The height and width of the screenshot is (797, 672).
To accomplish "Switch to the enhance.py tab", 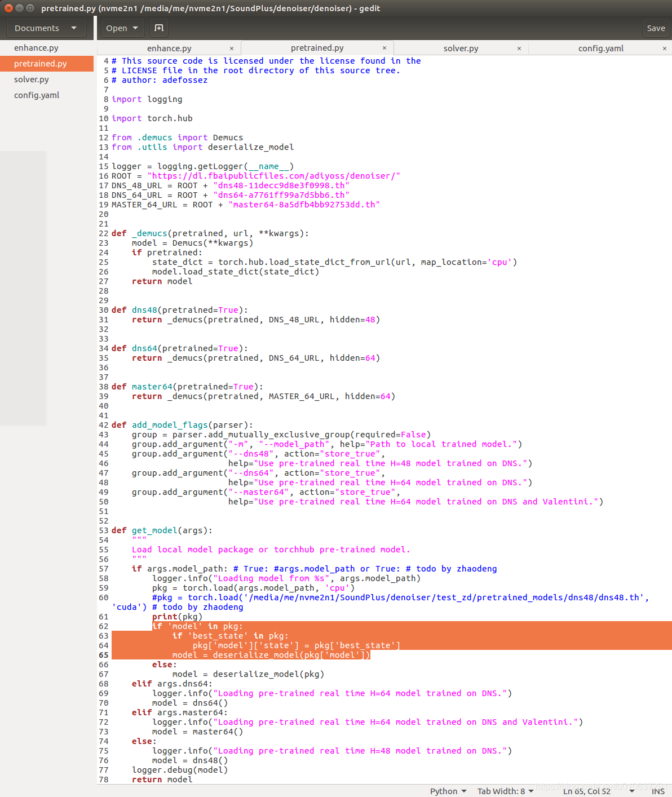I will pyautogui.click(x=169, y=48).
